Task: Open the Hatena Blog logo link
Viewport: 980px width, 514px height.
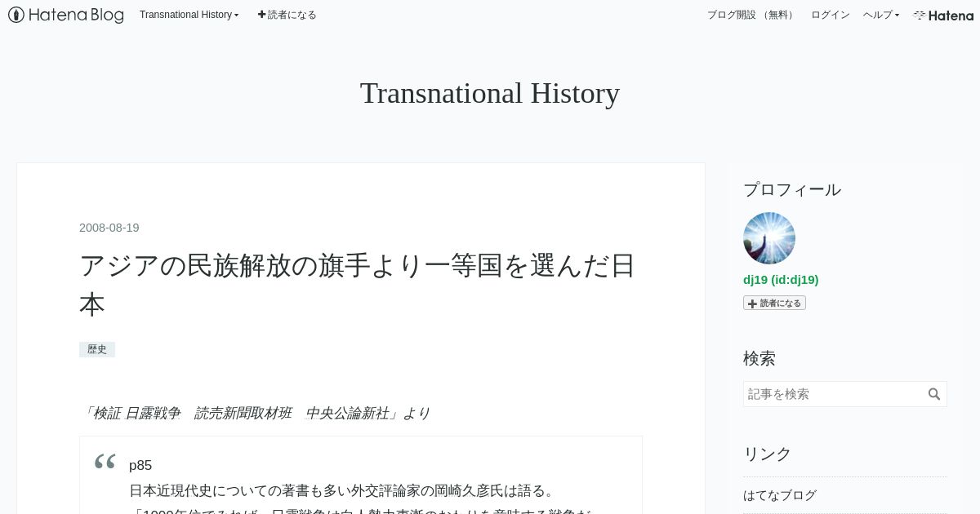Action: click(66, 15)
